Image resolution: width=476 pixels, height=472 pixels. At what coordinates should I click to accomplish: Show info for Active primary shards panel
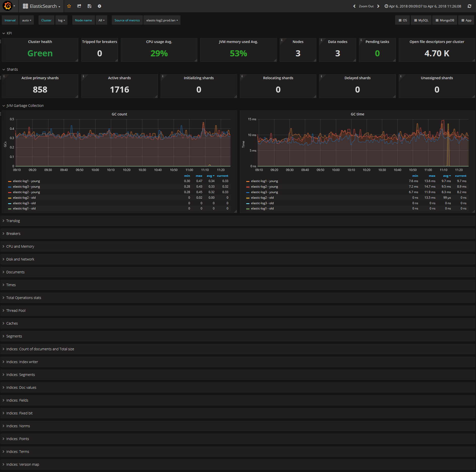(4, 76)
